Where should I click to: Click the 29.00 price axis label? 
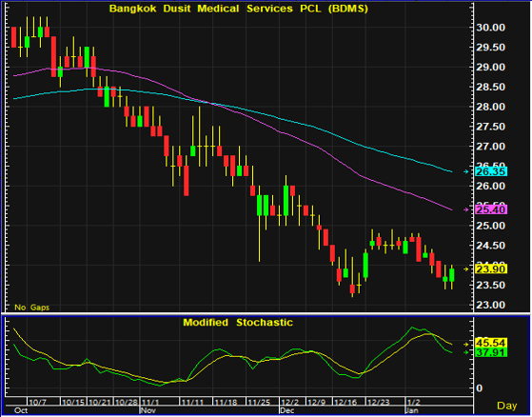(491, 68)
